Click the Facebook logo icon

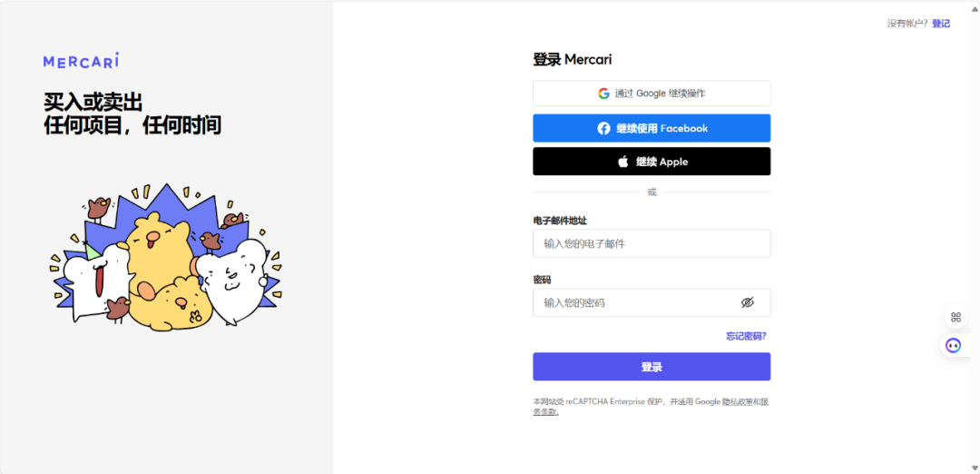pyautogui.click(x=603, y=128)
